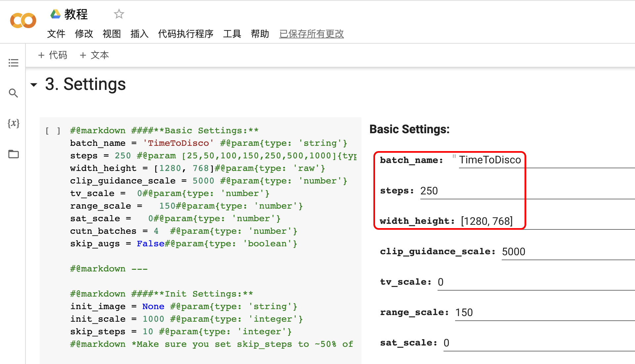Open the table of contents sidebar
This screenshot has height=364, width=635.
(x=13, y=63)
